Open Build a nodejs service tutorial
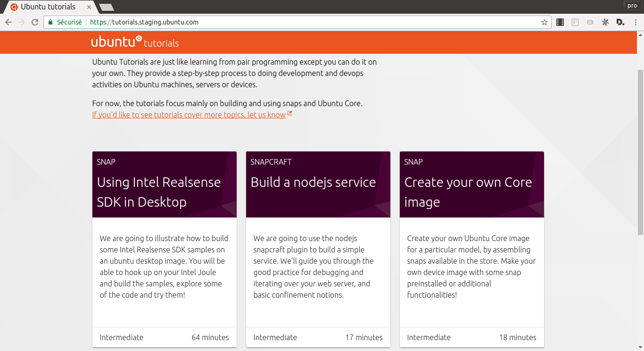 click(x=318, y=249)
